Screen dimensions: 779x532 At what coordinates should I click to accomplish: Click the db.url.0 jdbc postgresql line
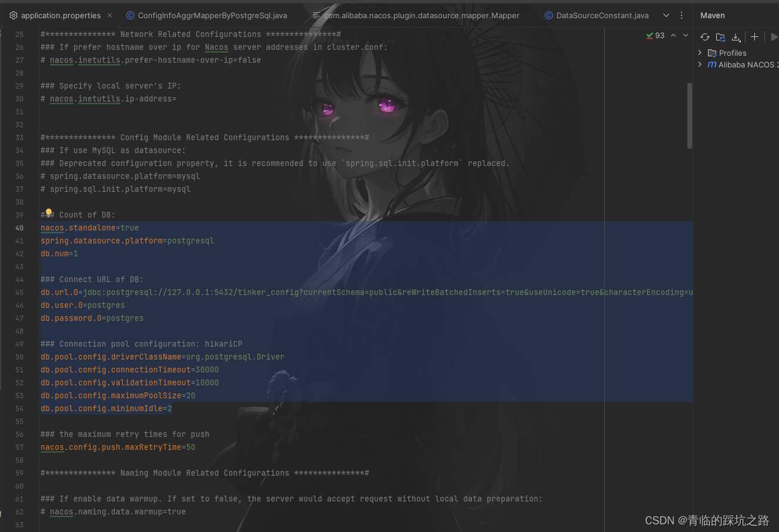366,292
